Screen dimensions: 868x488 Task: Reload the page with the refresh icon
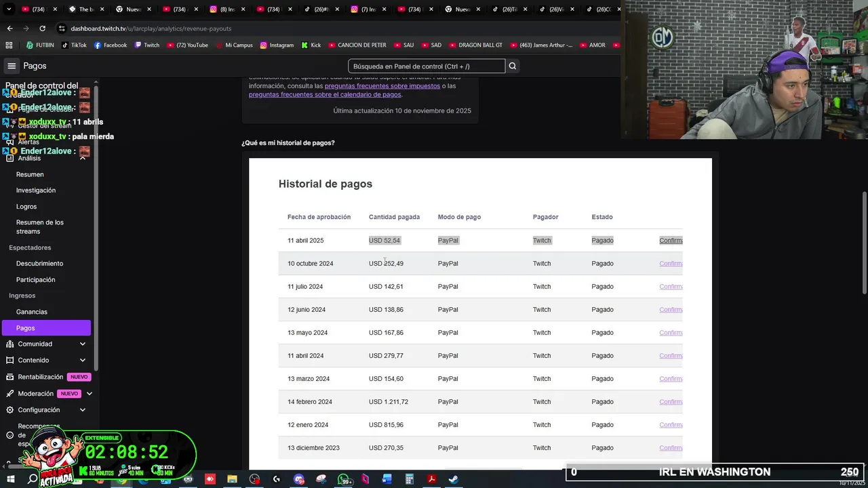pyautogui.click(x=42, y=28)
